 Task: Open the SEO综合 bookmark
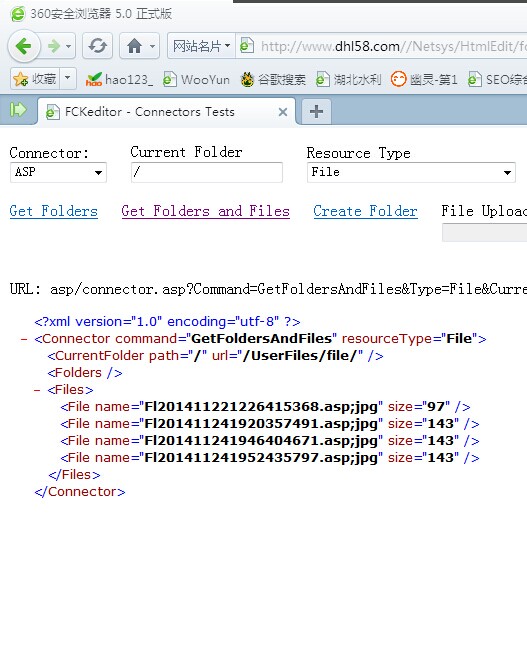point(497,79)
